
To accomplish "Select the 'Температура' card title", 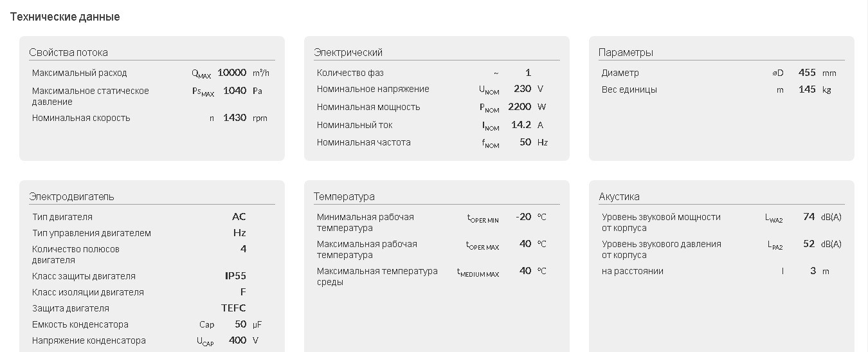I will point(344,197).
